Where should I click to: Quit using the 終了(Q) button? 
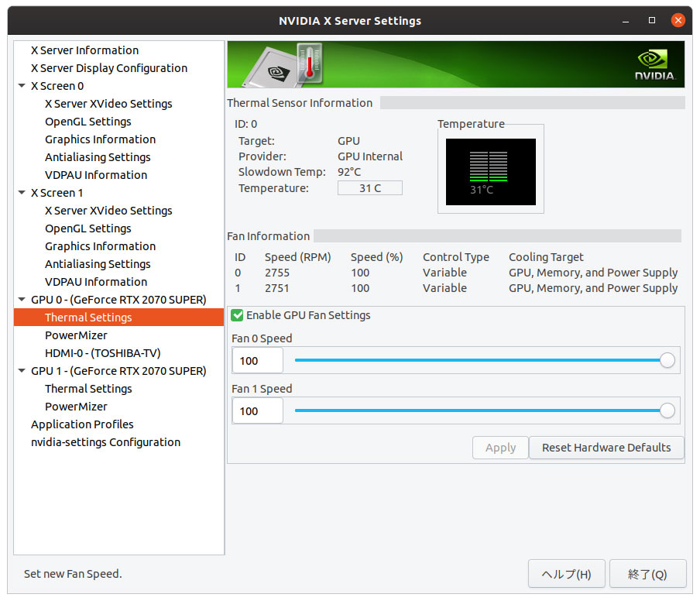tap(647, 574)
